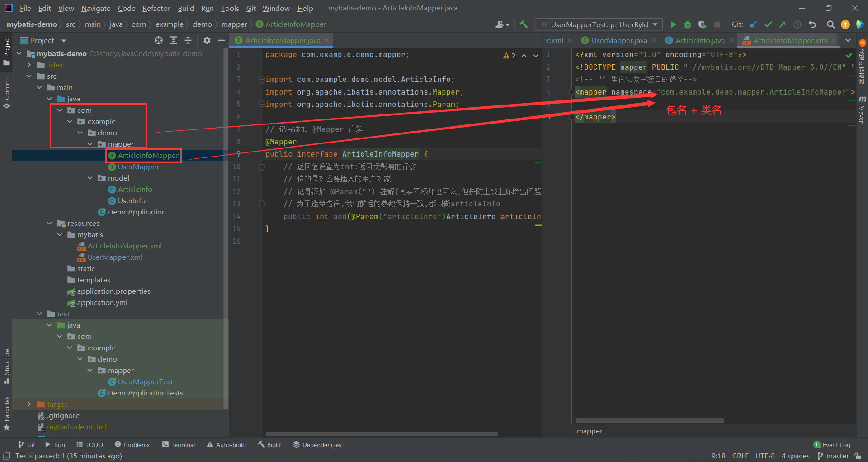Image resolution: width=868 pixels, height=462 pixels.
Task: Click the Git update project arrow
Action: [753, 24]
